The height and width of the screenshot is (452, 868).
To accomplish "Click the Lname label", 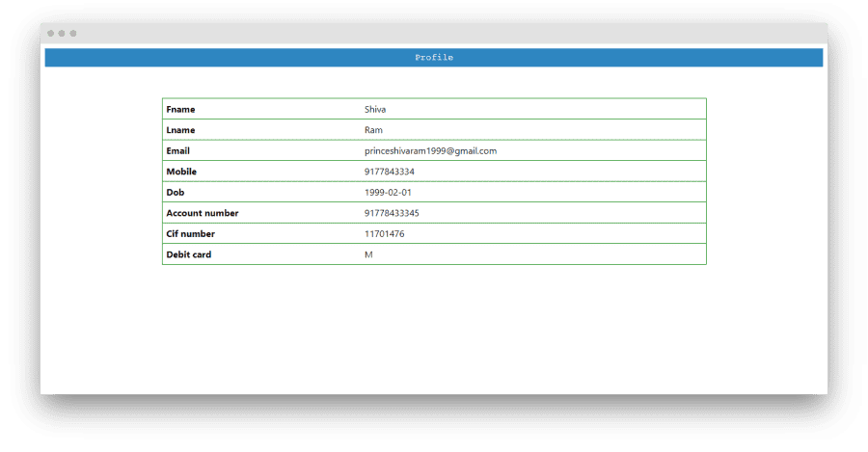I will [x=180, y=130].
